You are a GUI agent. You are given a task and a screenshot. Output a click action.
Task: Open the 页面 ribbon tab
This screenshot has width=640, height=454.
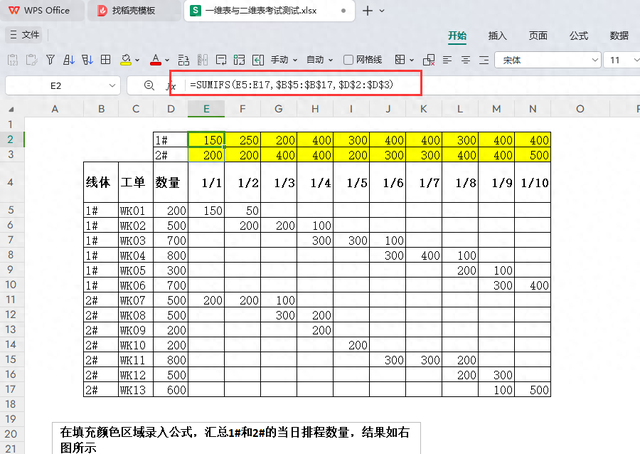point(538,36)
